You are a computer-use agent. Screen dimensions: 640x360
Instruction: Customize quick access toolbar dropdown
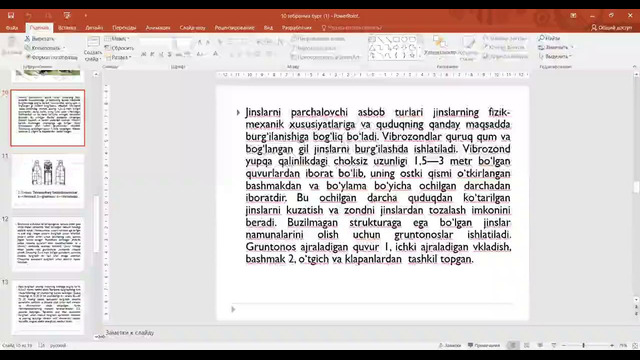click(86, 16)
